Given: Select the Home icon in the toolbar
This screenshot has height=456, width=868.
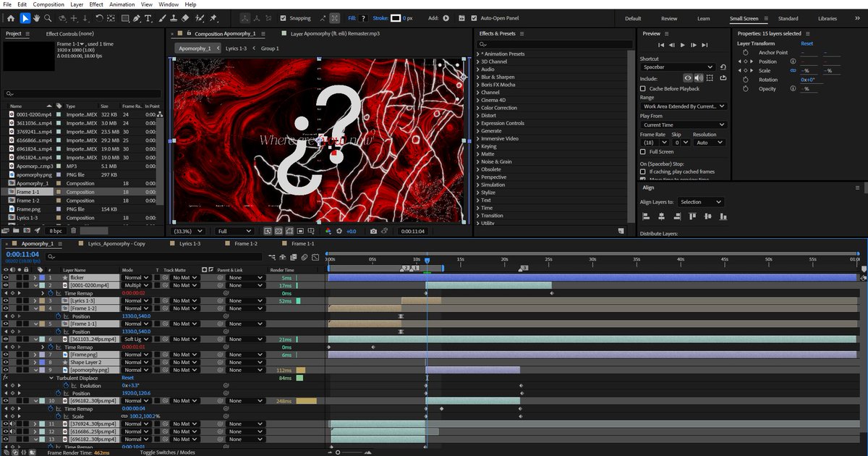Looking at the screenshot, I should [10, 18].
